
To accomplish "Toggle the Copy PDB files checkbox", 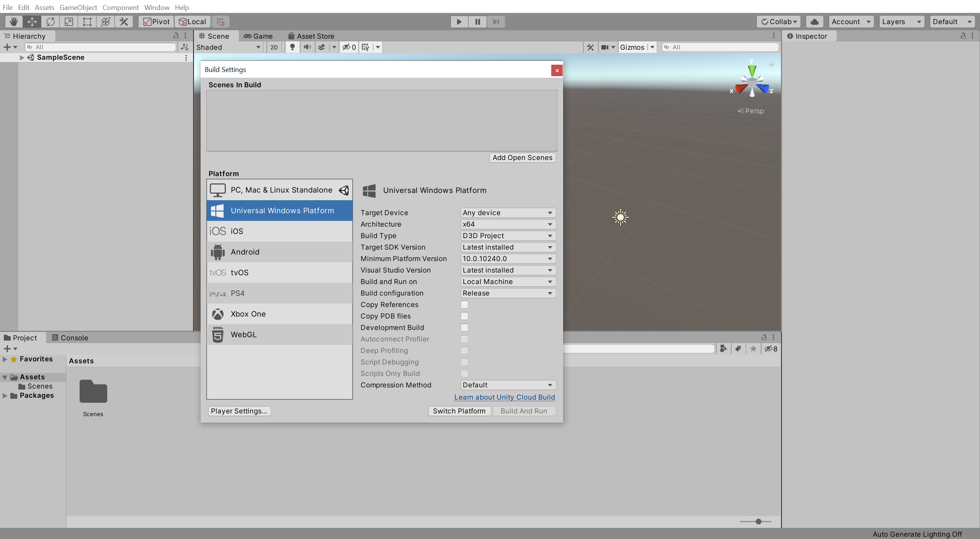I will (x=464, y=316).
